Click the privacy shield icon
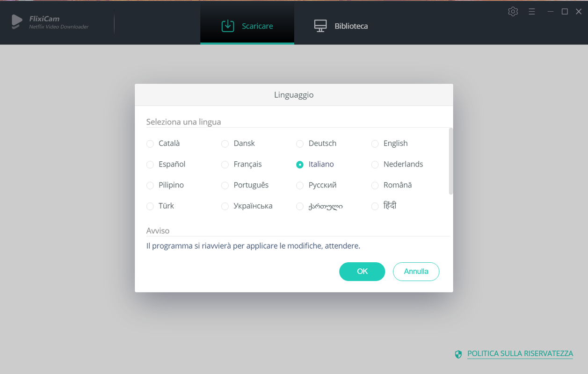Screen dimensions: 588x374 tap(458, 354)
